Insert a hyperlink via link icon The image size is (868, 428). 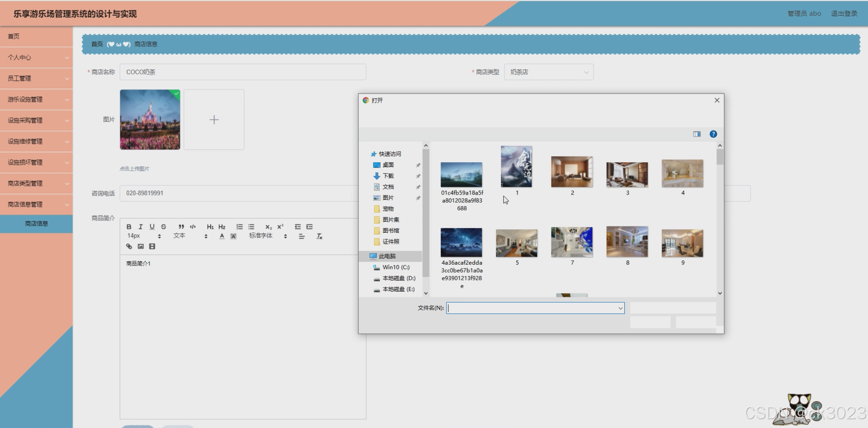129,246
